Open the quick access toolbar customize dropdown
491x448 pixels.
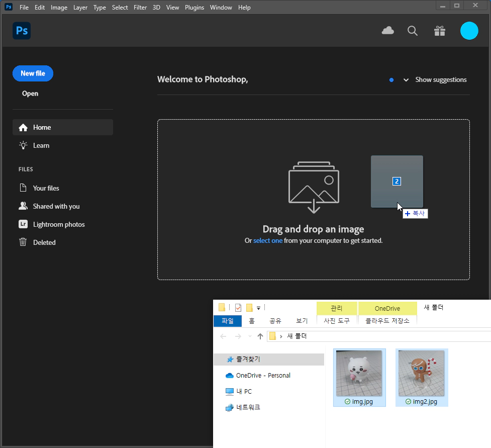[x=259, y=308]
